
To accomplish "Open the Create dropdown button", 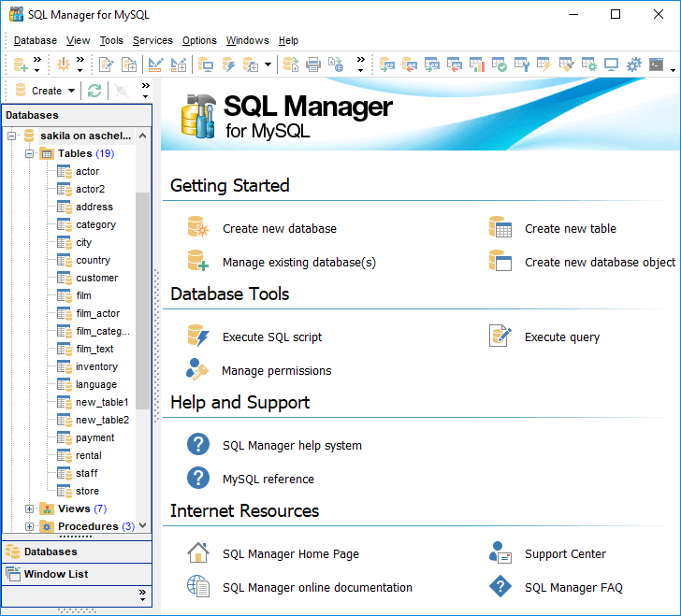I will tap(45, 91).
